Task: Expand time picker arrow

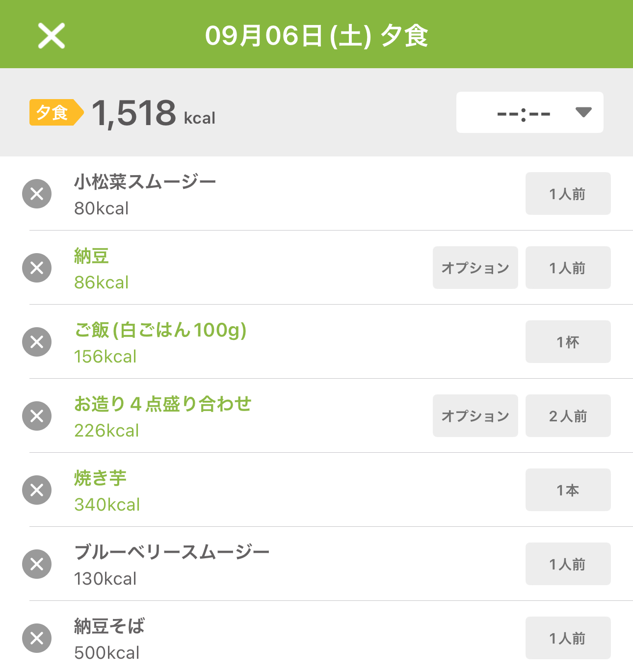Action: pyautogui.click(x=583, y=112)
